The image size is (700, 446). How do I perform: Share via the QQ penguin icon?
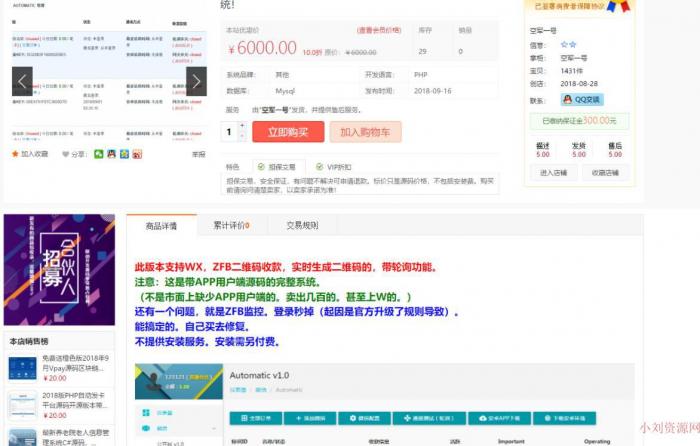112,154
